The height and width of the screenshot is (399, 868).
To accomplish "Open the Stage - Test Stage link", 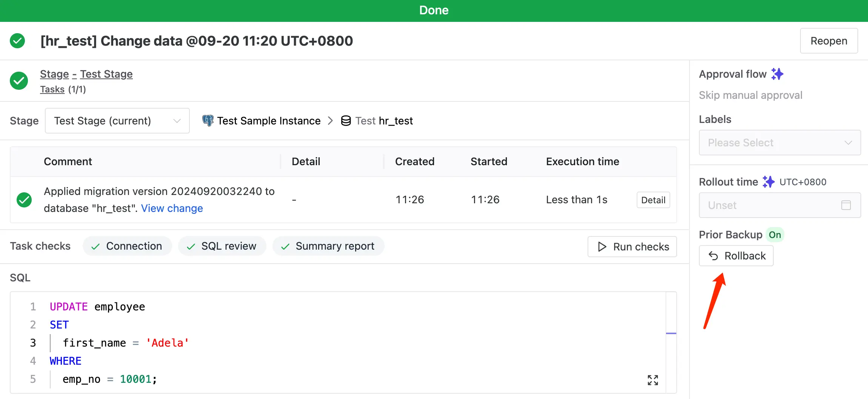I will (86, 74).
